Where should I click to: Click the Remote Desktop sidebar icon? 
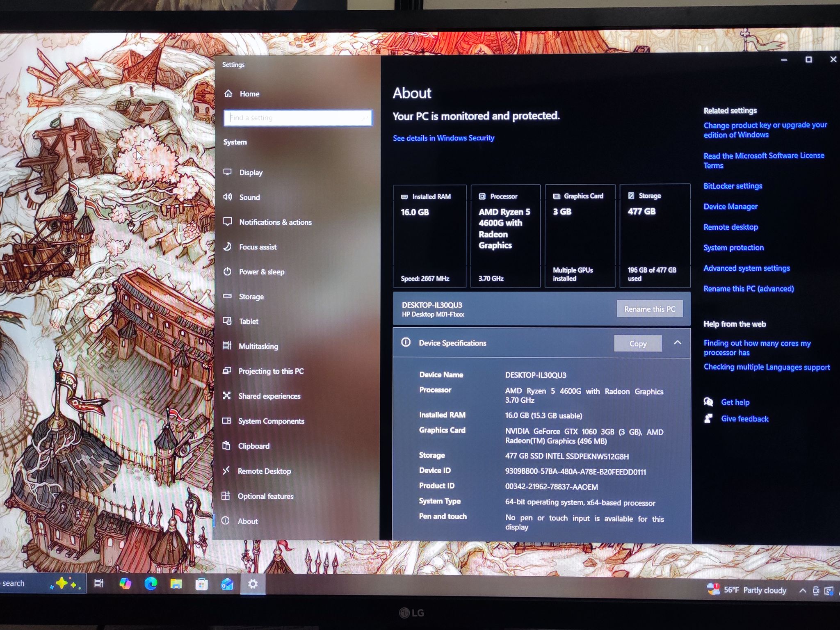[226, 471]
